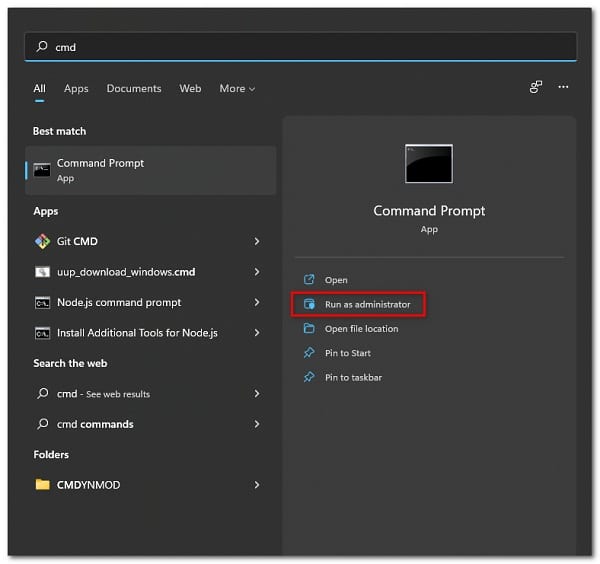Screen dimensions: 600x564
Task: Expand the cmd commands web search arrow
Action: tap(257, 424)
